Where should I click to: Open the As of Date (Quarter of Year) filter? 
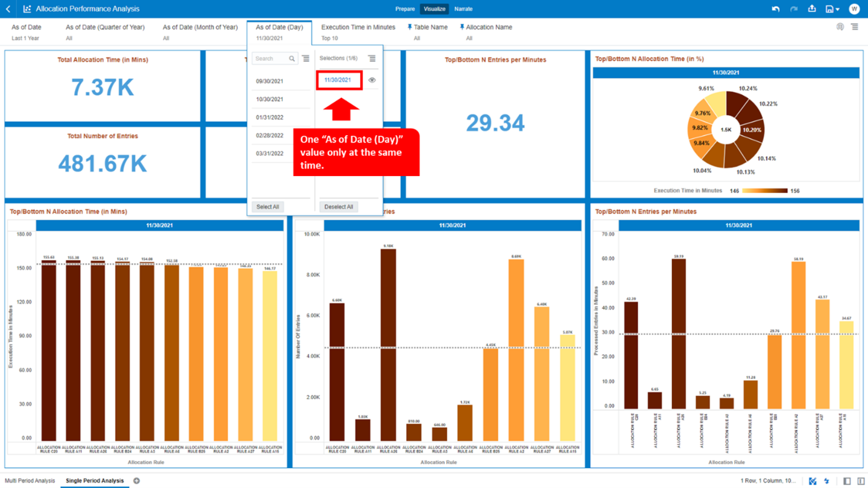[x=105, y=32]
